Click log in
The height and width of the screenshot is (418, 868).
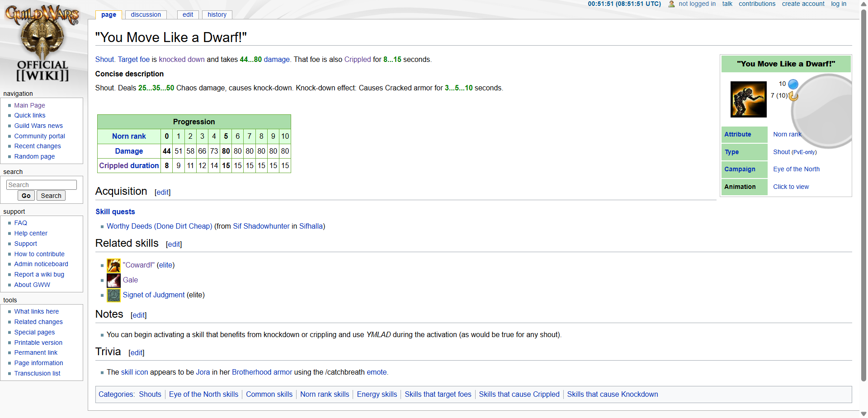(839, 4)
